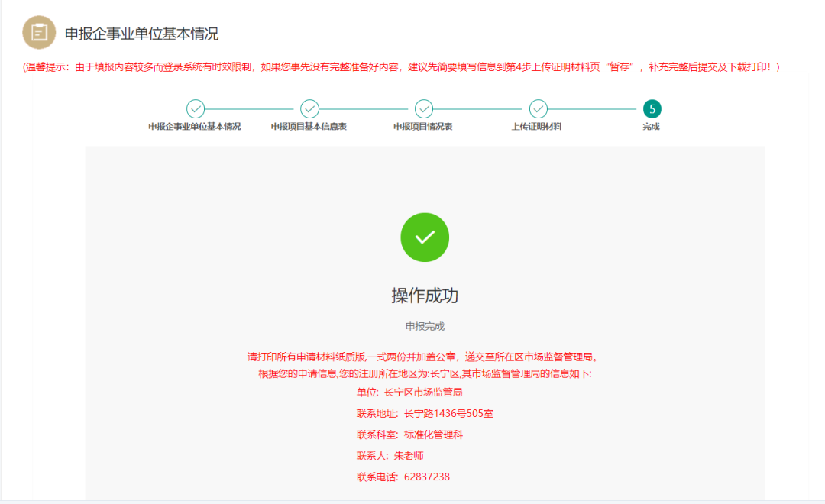This screenshot has height=504, width=825.
Task: Select the checkmark icon above 申报项目情况表
Action: (x=424, y=108)
